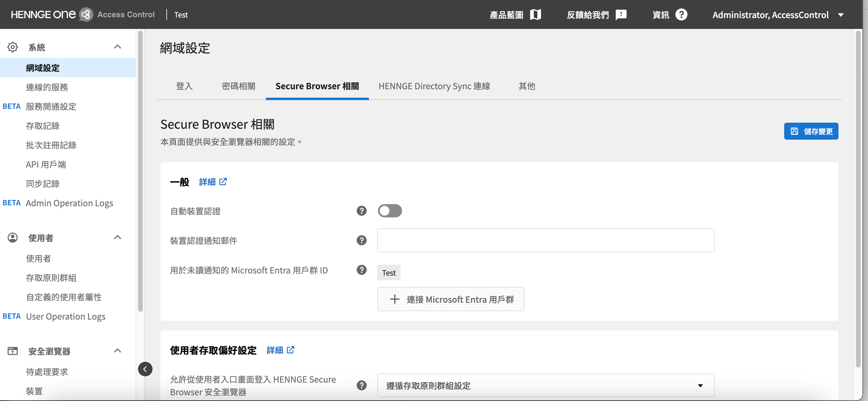Click the 安全瀏覽器 browser window icon

(x=13, y=351)
